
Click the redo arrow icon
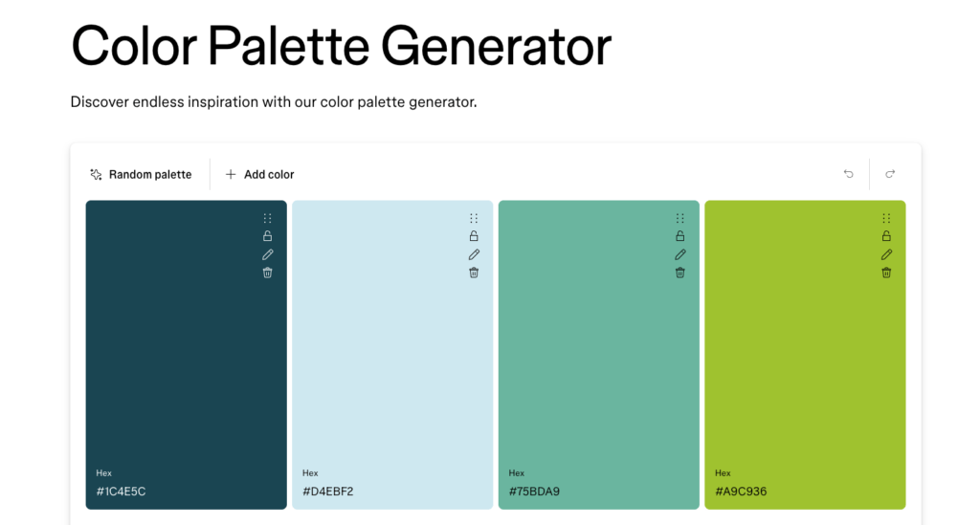pos(890,174)
